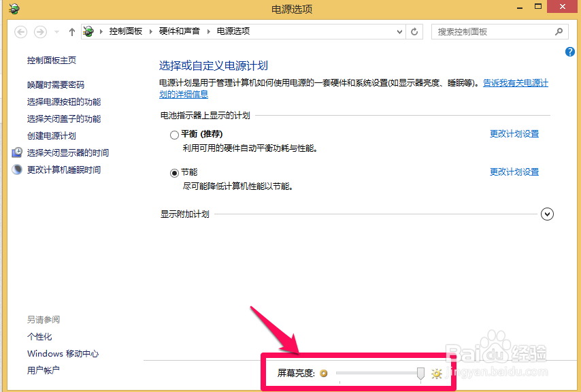Click the icon beside 更改计算机睡眠时间
Viewport: 581px width, 392px height.
coord(15,169)
